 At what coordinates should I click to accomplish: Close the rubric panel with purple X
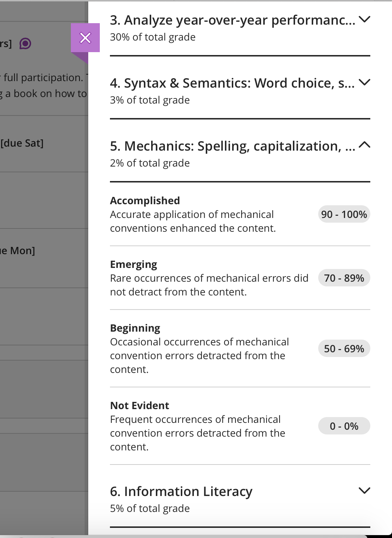tap(85, 38)
